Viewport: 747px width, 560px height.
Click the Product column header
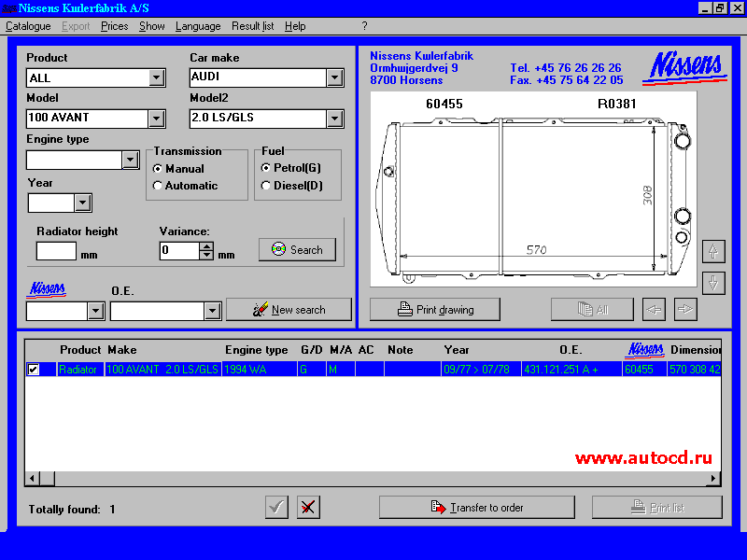(80, 350)
